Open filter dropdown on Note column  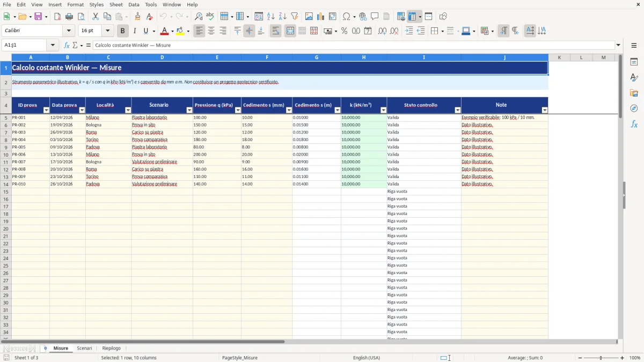point(545,110)
